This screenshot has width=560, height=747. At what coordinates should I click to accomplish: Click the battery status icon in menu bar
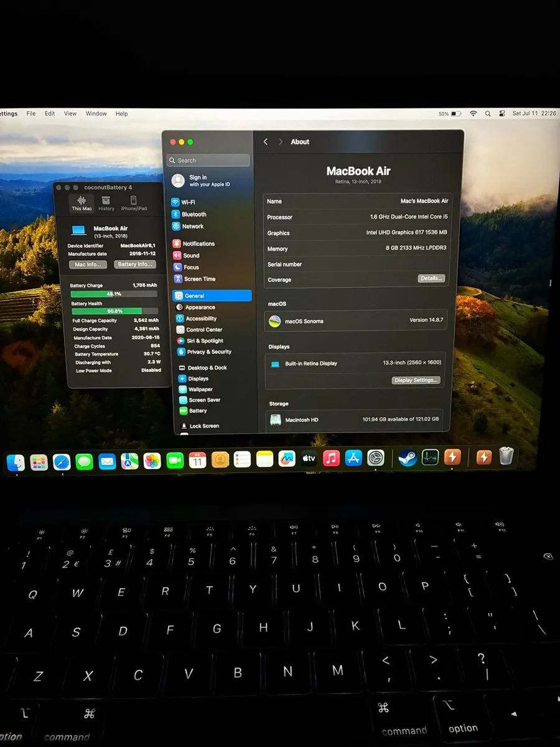pos(456,114)
